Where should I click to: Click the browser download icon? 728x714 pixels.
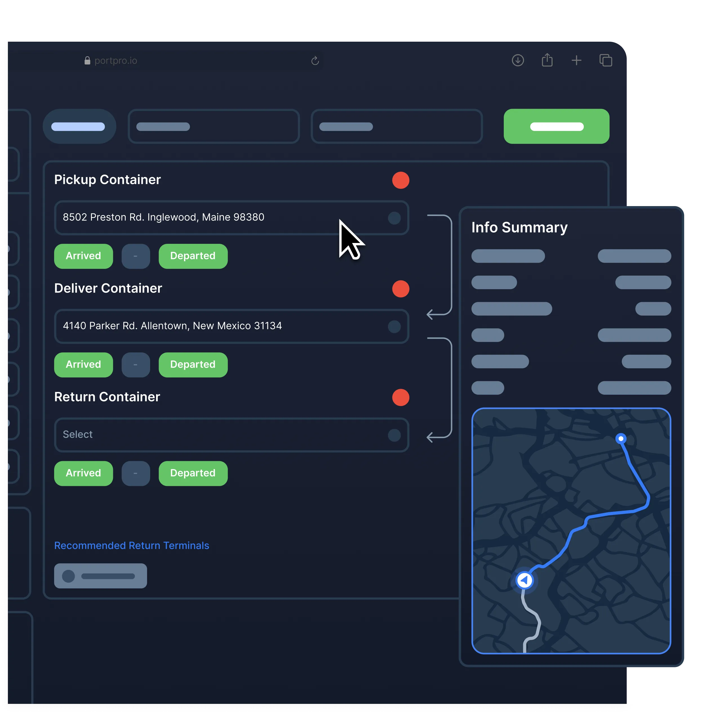[518, 60]
